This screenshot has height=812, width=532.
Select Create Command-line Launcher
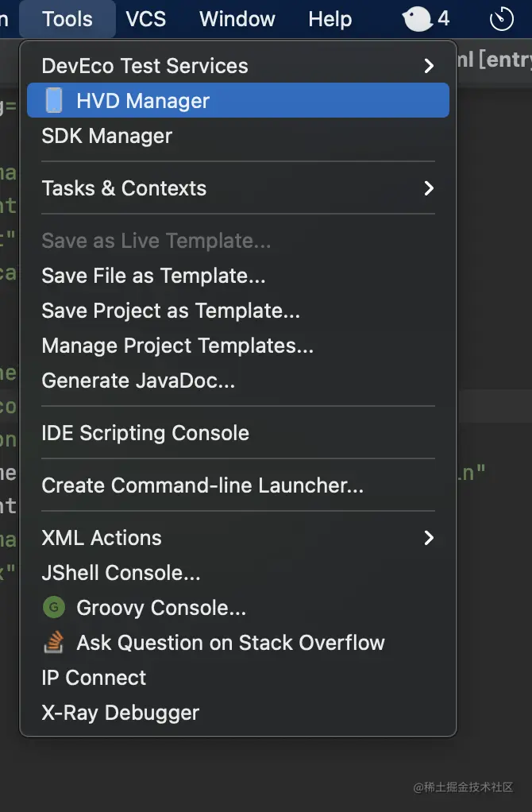pyautogui.click(x=202, y=485)
